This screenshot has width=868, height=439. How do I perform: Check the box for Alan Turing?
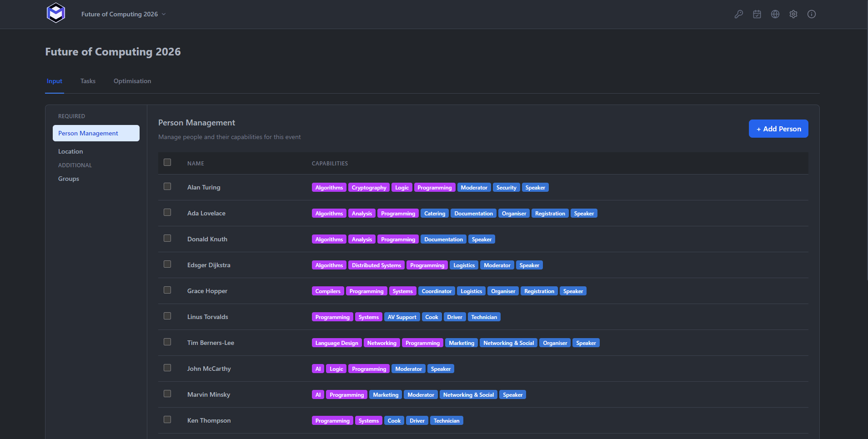(167, 186)
